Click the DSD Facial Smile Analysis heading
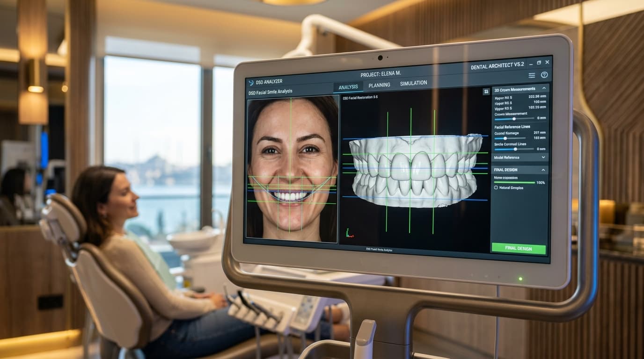 click(x=271, y=92)
